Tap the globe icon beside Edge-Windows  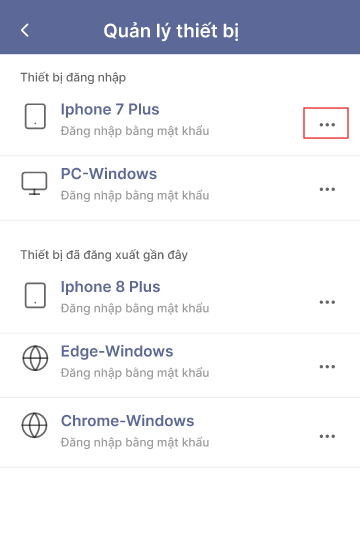[x=35, y=358]
